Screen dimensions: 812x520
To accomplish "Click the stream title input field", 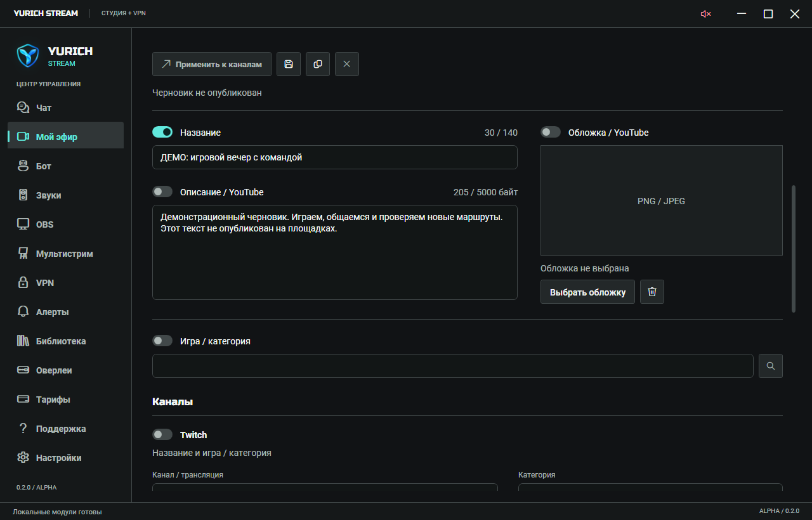I will point(335,157).
